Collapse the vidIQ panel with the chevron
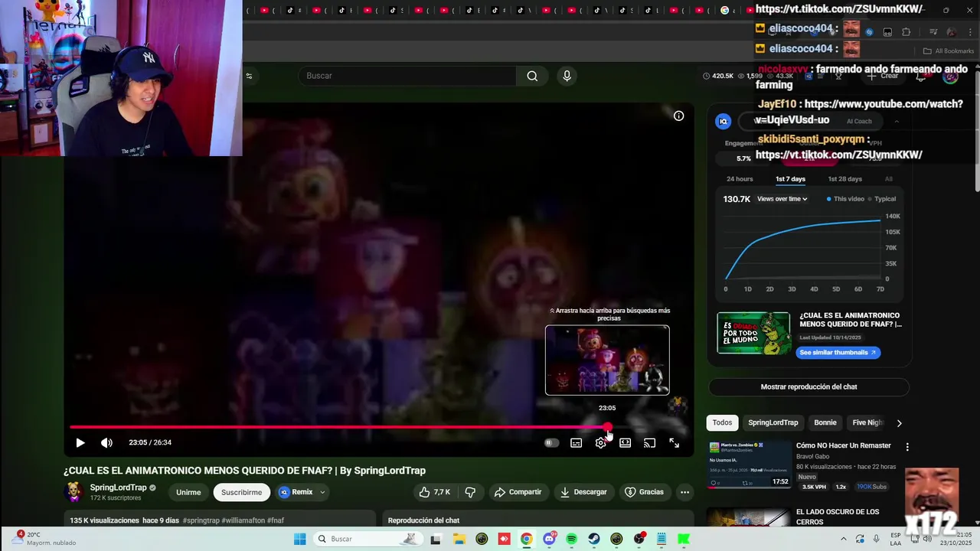Screen dimensions: 980x551 click(x=897, y=121)
